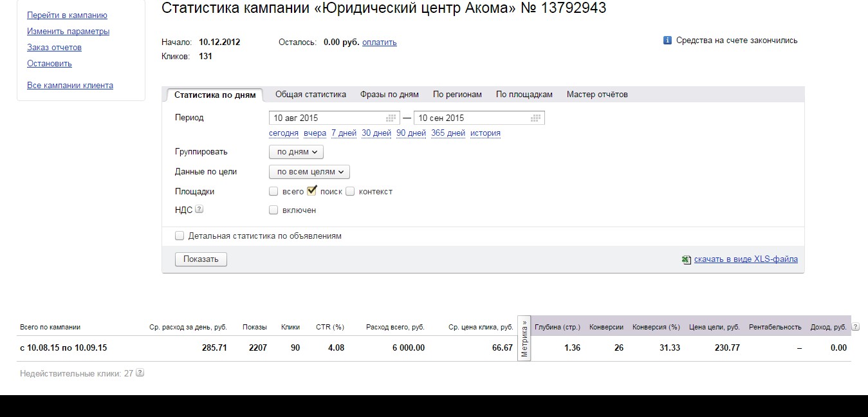Switch to 'По площадкам' tab
Viewport: 868px width, 417px height.
click(x=524, y=95)
